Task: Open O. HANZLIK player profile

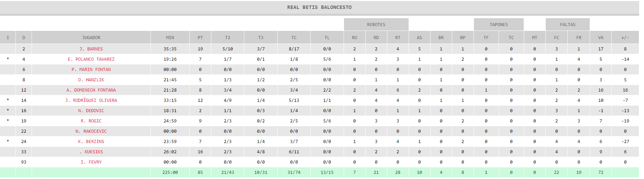Action: click(x=91, y=80)
